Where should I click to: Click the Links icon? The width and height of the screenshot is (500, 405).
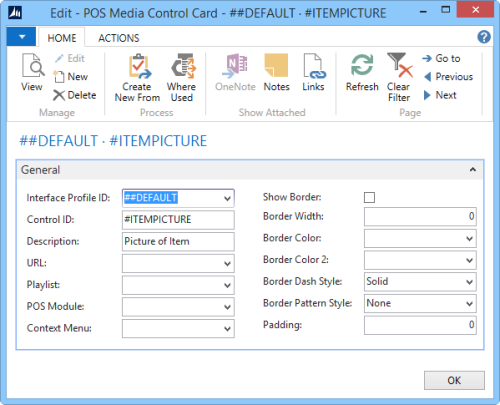point(314,66)
